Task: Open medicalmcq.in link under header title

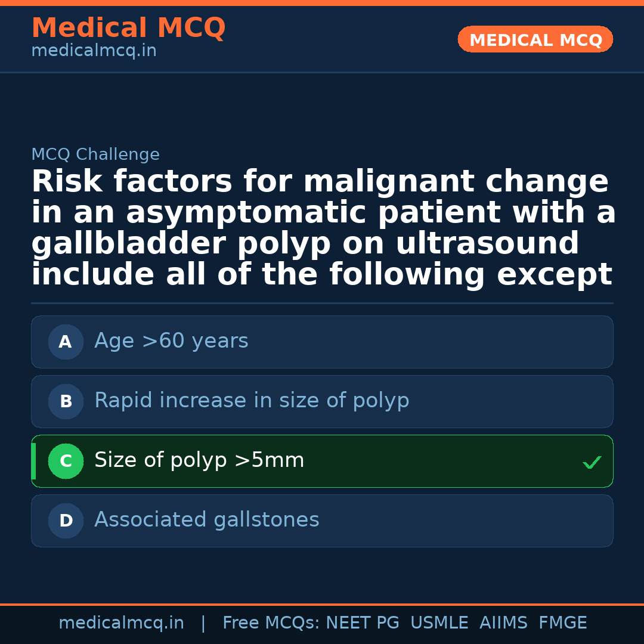Action: [94, 51]
